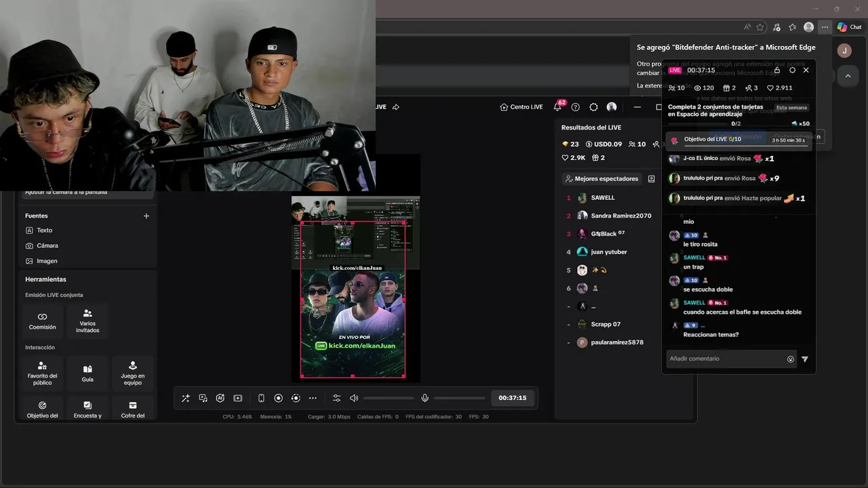Click the 00:37:15 live timer button
This screenshot has height=488, width=868.
[512, 398]
